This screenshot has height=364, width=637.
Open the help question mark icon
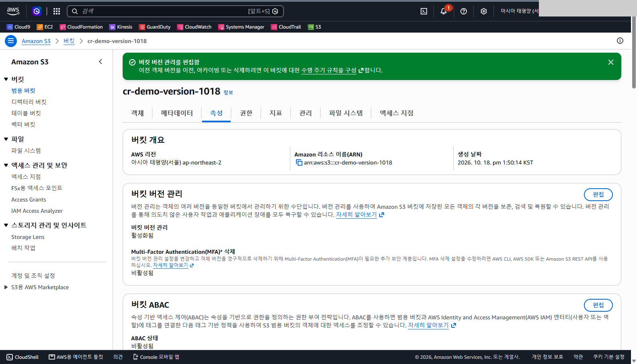tap(464, 11)
